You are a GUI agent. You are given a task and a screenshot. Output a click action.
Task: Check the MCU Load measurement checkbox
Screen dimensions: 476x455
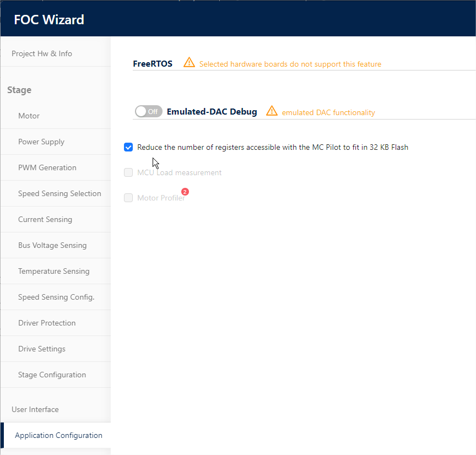pos(128,172)
